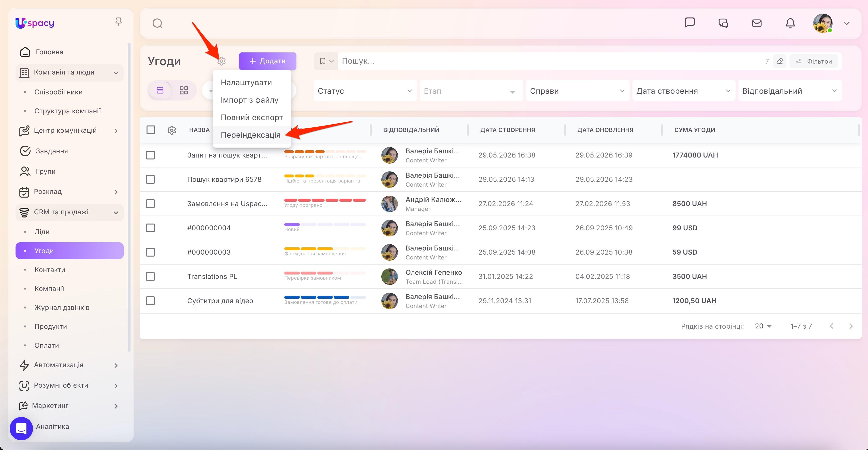Select Імпорт з файлу menu item

(x=249, y=100)
